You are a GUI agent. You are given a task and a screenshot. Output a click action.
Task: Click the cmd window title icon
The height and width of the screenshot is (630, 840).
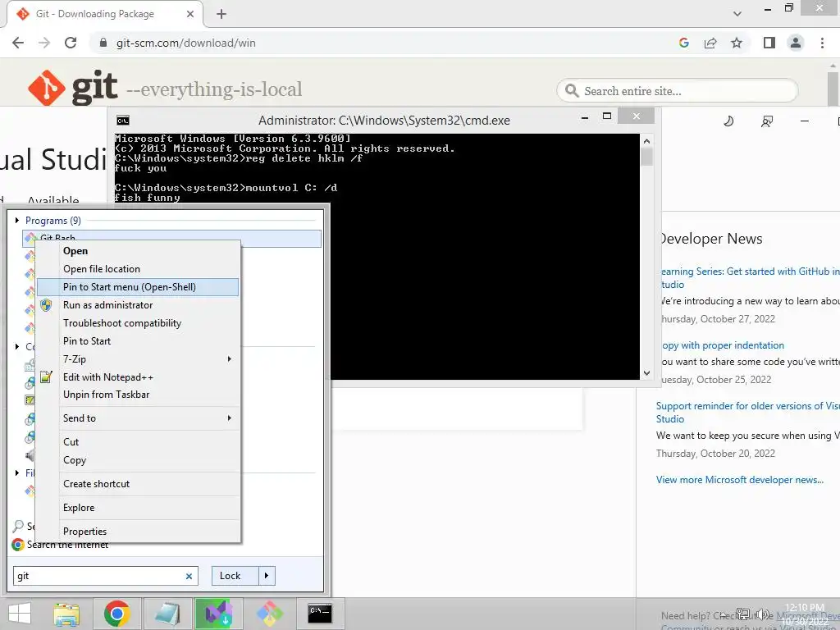coord(123,121)
